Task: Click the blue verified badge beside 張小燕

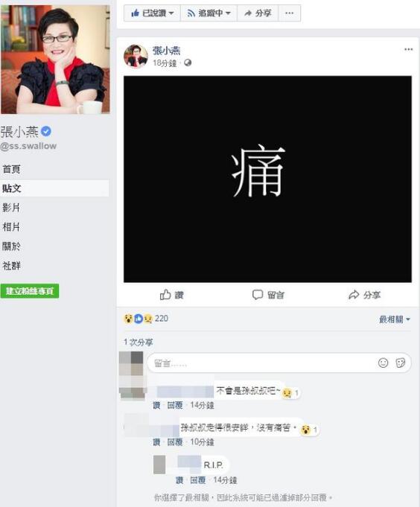Action: (x=46, y=131)
